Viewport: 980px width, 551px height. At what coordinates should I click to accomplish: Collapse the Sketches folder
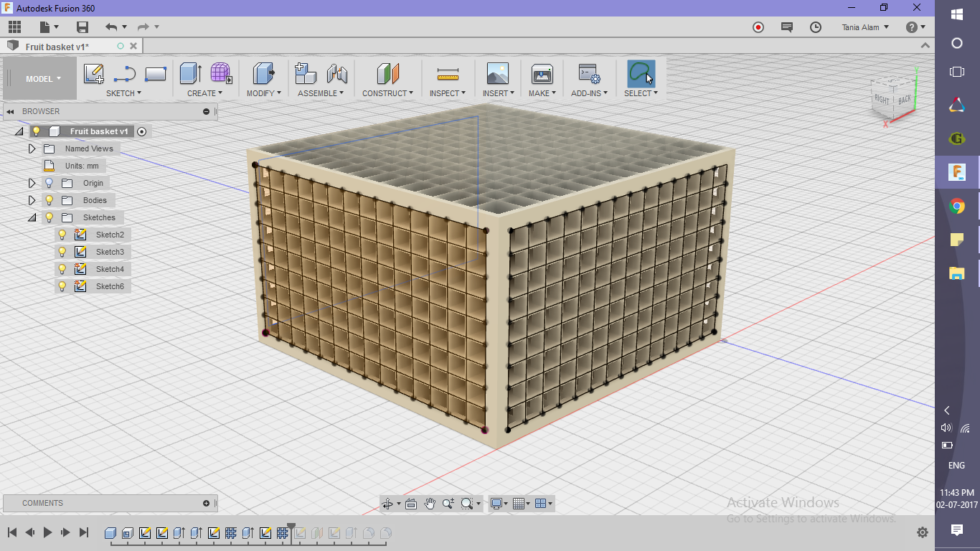pos(32,217)
